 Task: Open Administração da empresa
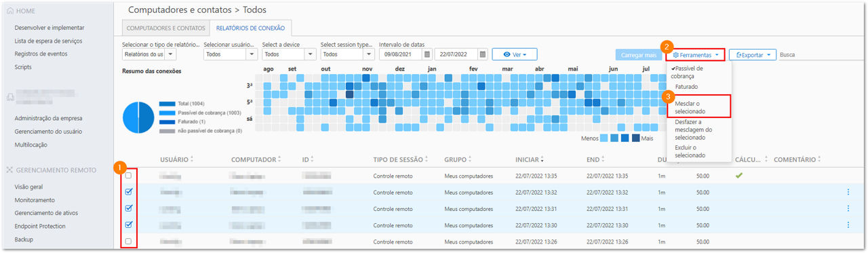click(49, 118)
